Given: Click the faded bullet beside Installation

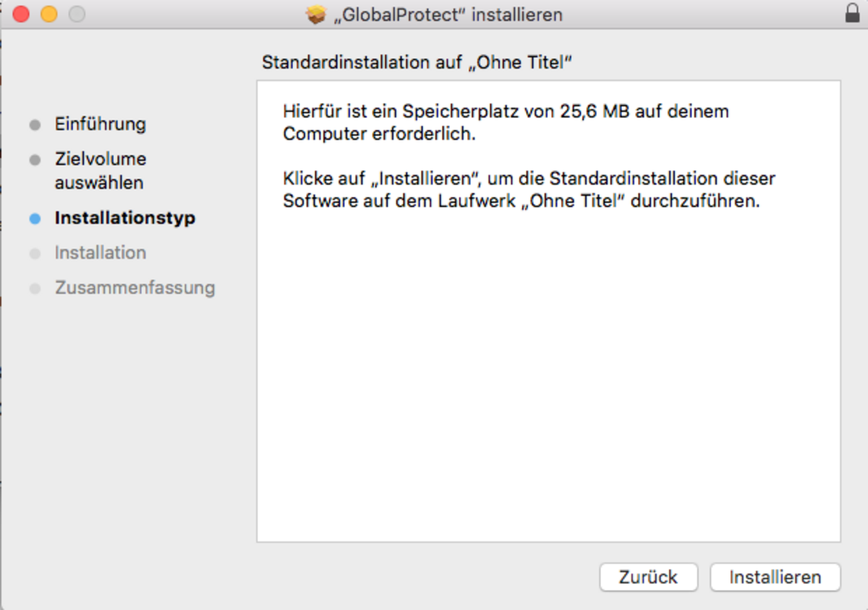Looking at the screenshot, I should coord(35,254).
